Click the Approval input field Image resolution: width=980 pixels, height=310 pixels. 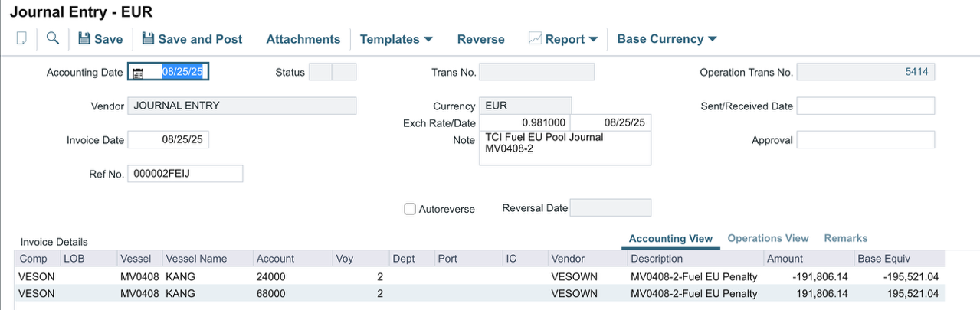865,140
